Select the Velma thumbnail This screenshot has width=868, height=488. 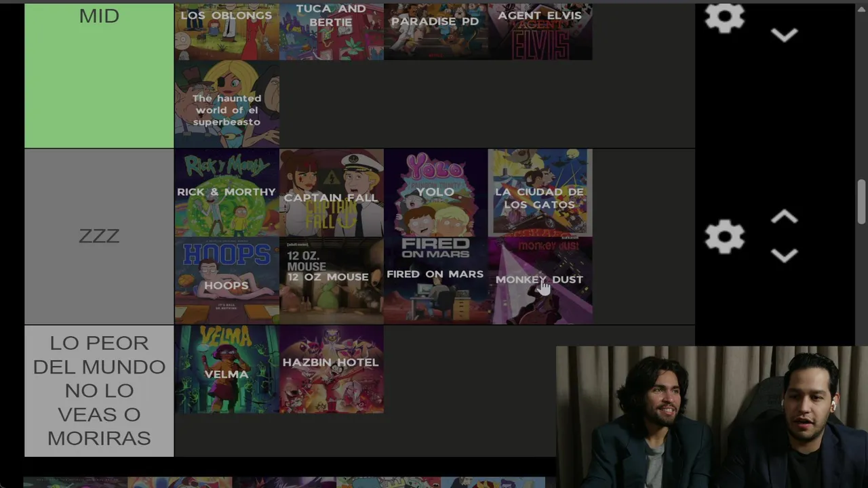coord(226,369)
